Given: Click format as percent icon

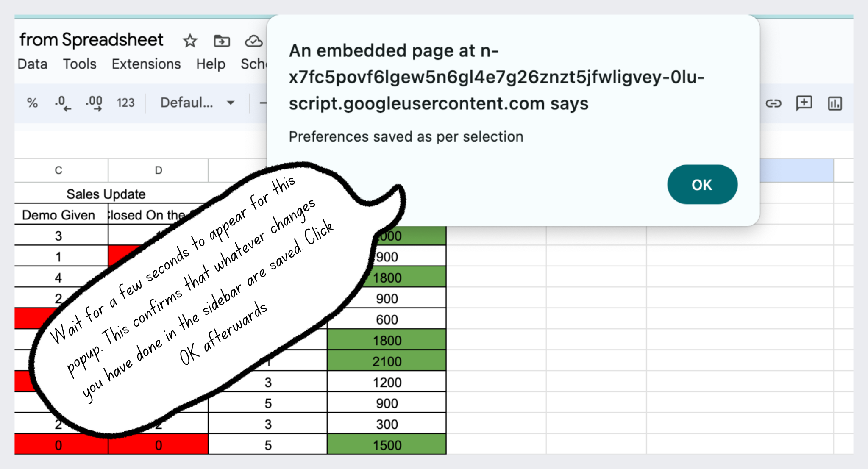Looking at the screenshot, I should (x=32, y=103).
